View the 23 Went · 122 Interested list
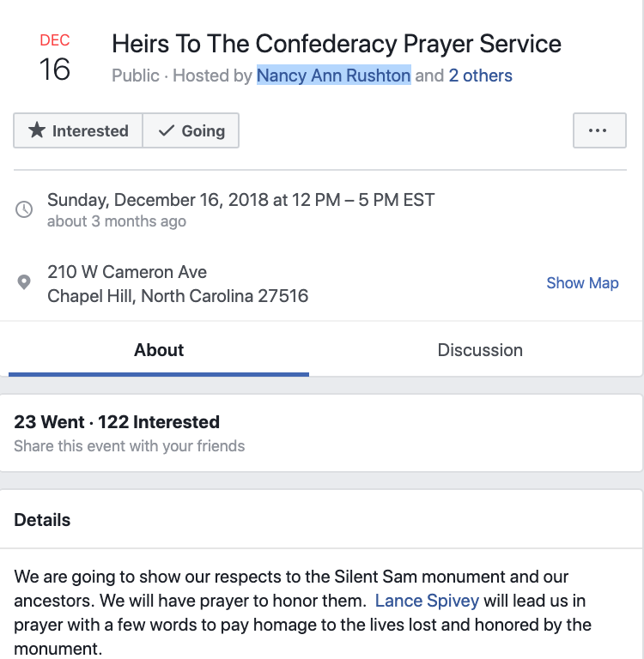Screen dimensions: 644x659 tap(117, 422)
